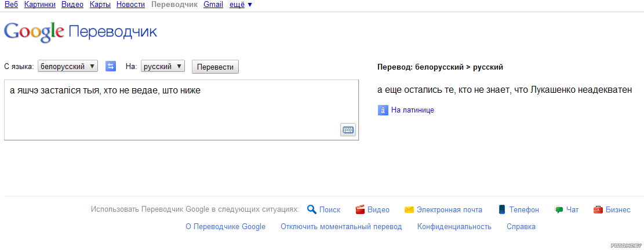This screenshot has height=250, width=644.
Task: Click the Latin transliteration 'â' icon
Action: tap(383, 110)
